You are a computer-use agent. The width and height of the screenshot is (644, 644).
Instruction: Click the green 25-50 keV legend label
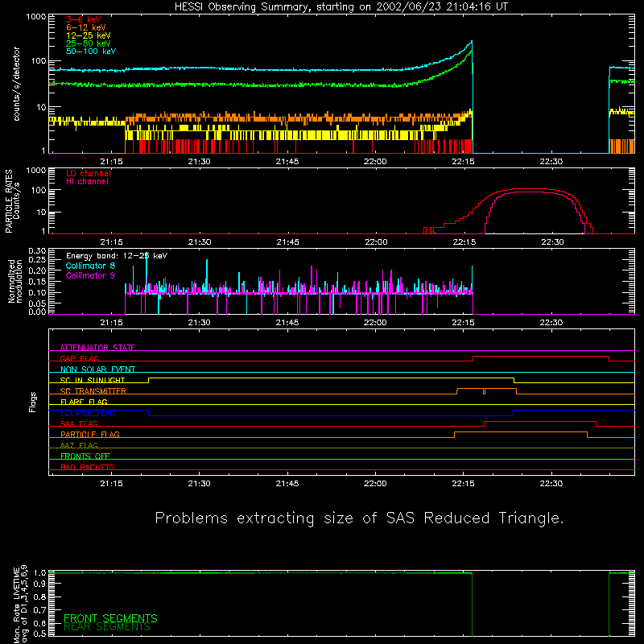tap(89, 43)
